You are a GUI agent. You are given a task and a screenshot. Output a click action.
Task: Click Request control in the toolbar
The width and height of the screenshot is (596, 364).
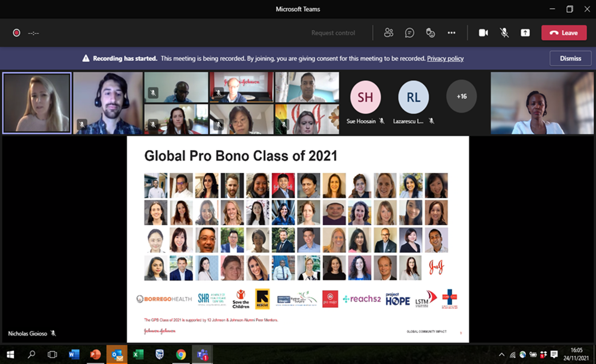(333, 33)
